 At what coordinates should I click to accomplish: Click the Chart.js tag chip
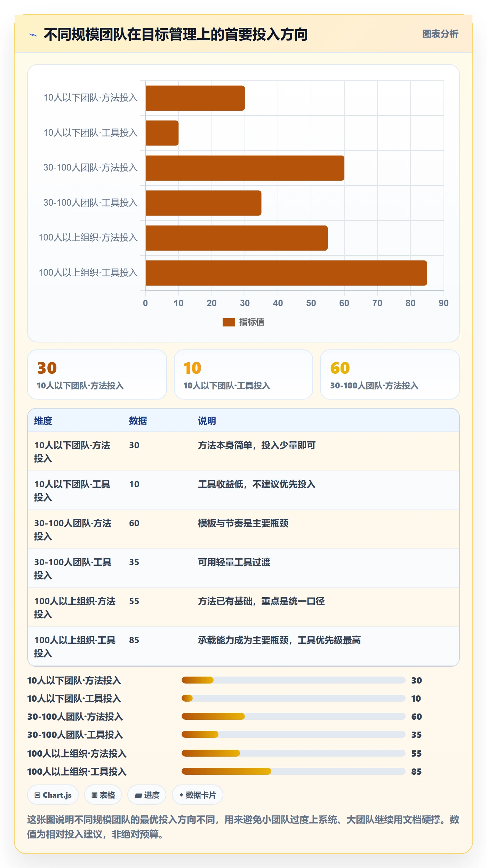point(53,795)
